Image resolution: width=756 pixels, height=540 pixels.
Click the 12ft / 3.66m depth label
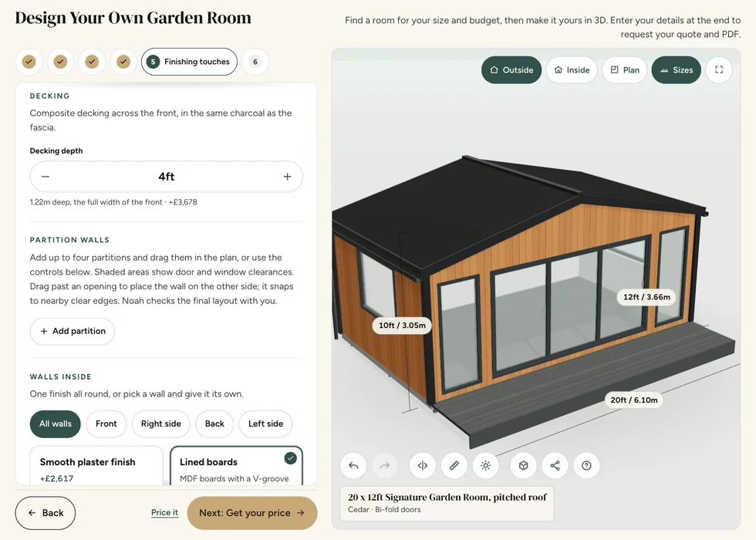pyautogui.click(x=646, y=297)
